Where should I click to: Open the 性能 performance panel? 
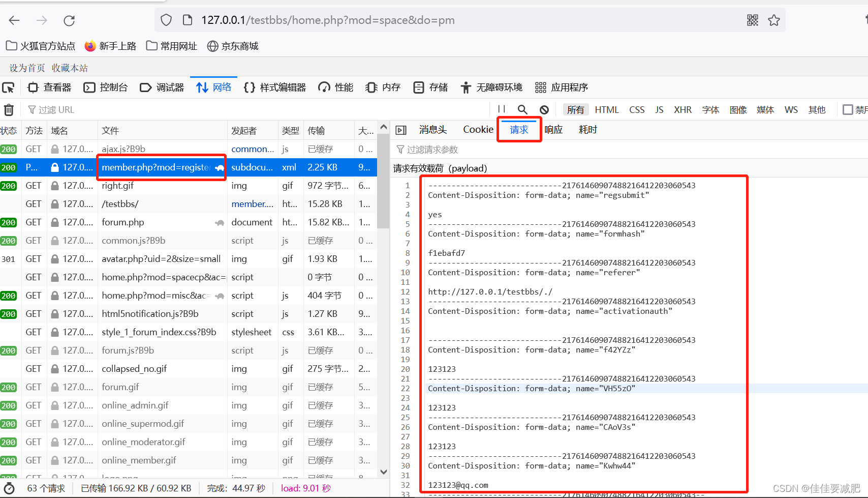(x=335, y=87)
